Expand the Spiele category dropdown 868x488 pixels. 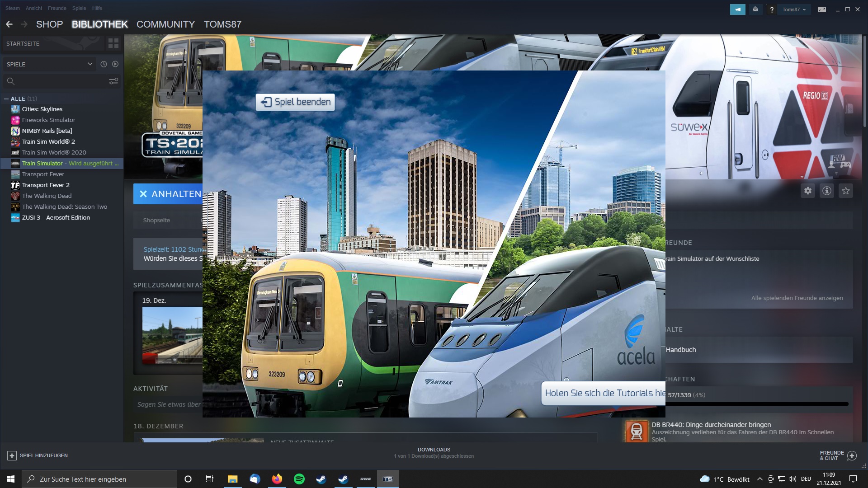point(90,64)
